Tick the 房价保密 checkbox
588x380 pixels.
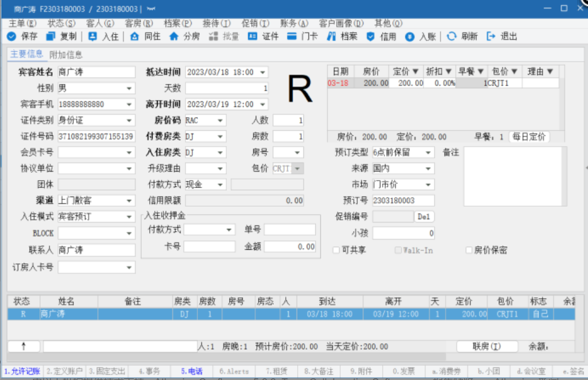[469, 250]
